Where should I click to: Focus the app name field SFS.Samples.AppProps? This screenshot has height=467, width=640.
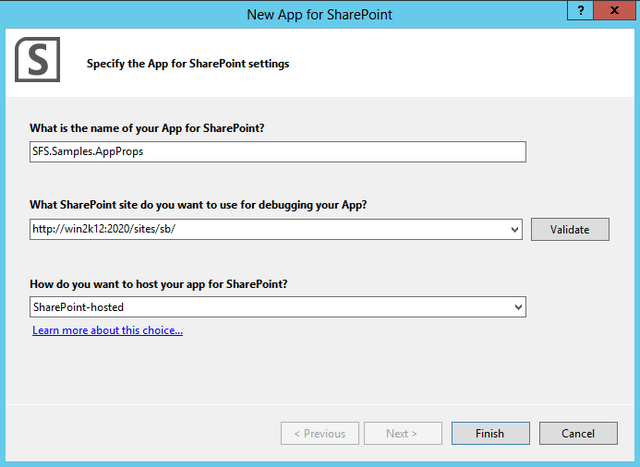point(278,152)
